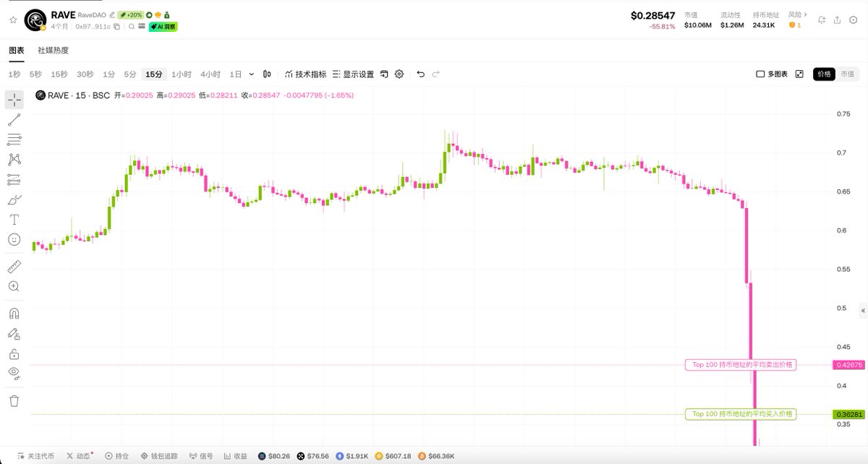The image size is (868, 464).
Task: Delete drawings with trash icon
Action: coord(14,400)
